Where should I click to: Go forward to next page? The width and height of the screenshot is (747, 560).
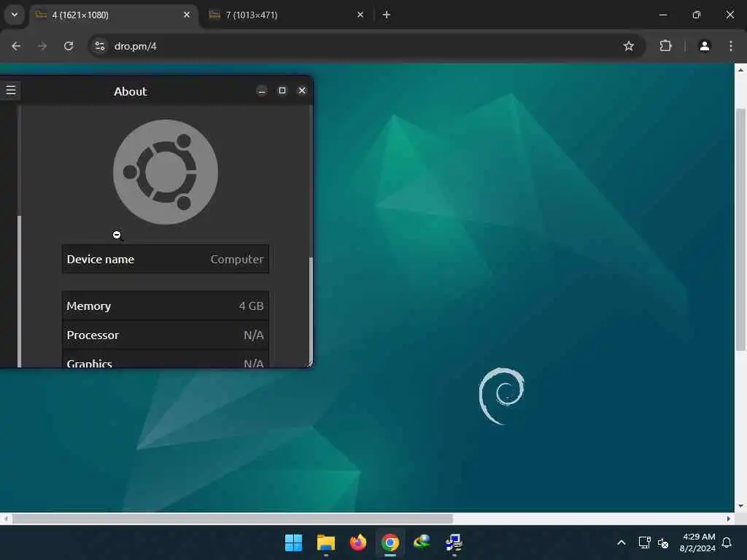coord(42,46)
